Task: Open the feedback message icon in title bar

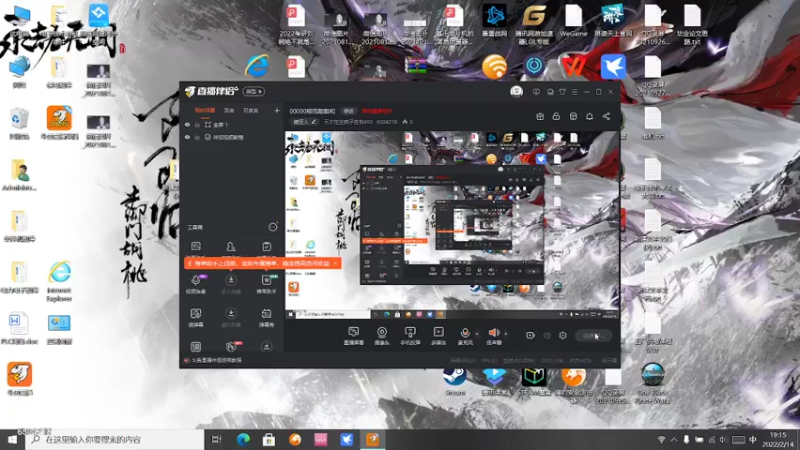Action: [x=536, y=92]
